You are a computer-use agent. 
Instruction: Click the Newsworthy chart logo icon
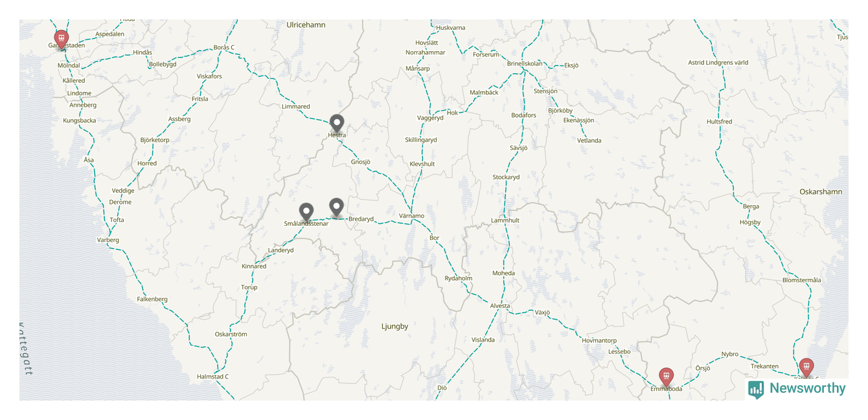(756, 389)
